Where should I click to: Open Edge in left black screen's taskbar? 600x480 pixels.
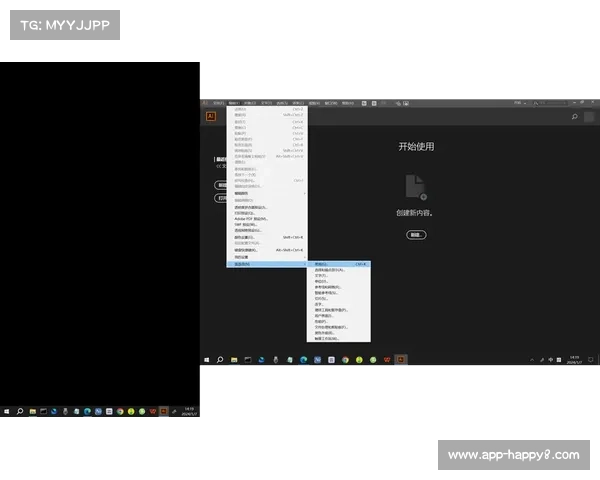[87, 411]
